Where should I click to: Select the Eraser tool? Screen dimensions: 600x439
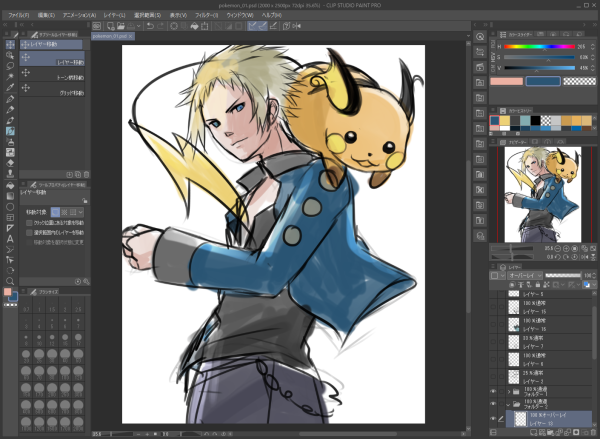coord(10,163)
